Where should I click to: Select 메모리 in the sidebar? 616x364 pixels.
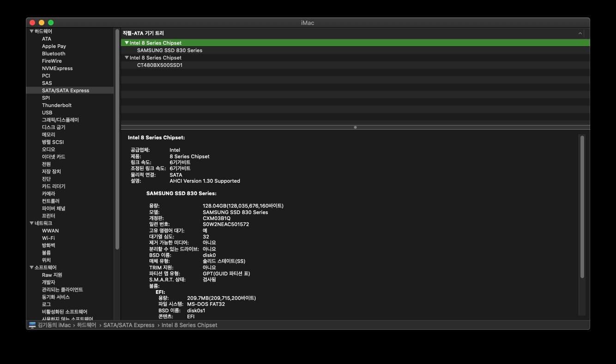tap(48, 135)
